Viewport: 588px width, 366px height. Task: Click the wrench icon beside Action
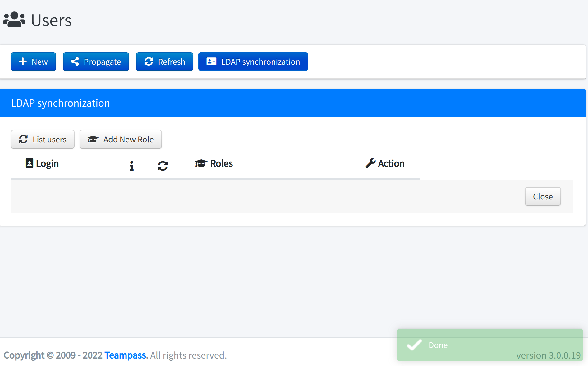tap(370, 163)
